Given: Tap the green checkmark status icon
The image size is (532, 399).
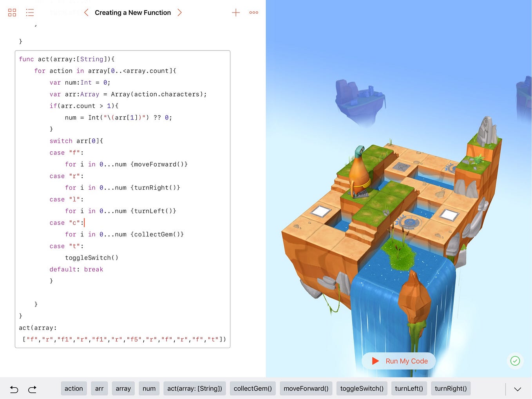Looking at the screenshot, I should [515, 361].
